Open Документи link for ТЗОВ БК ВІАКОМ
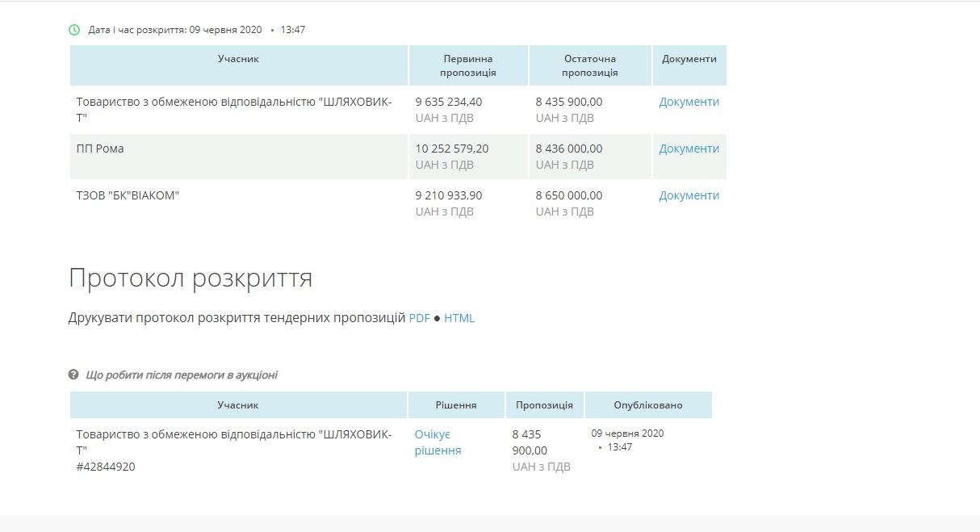This screenshot has width=980, height=532. [689, 195]
